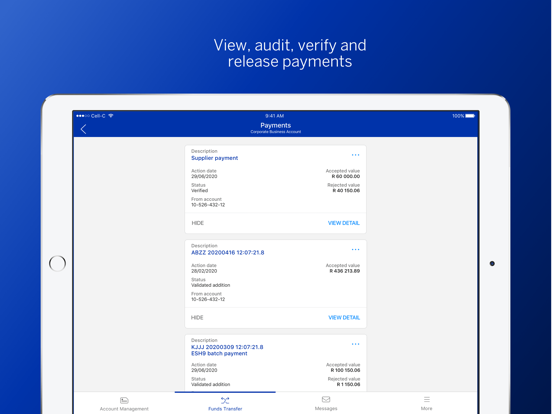Viewport: 552px width, 414px height.
Task: Select rejected value R 40 150.06
Action: click(x=346, y=191)
